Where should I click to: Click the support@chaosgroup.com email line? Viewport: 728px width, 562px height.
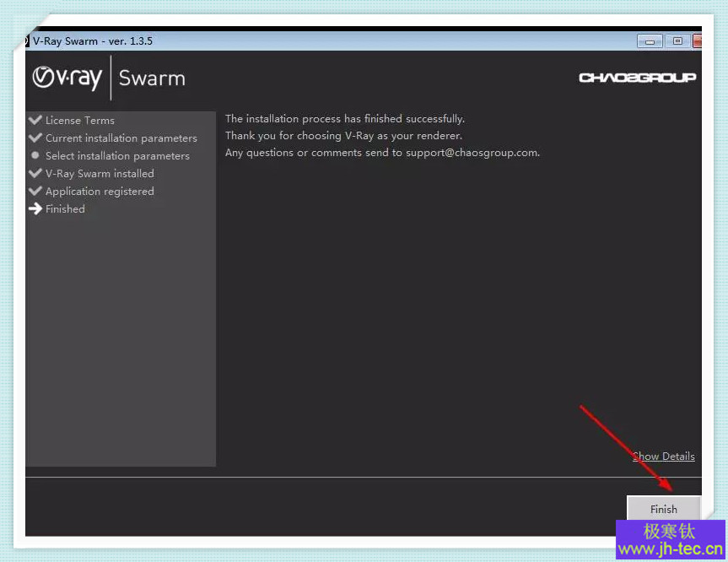pyautogui.click(x=383, y=153)
